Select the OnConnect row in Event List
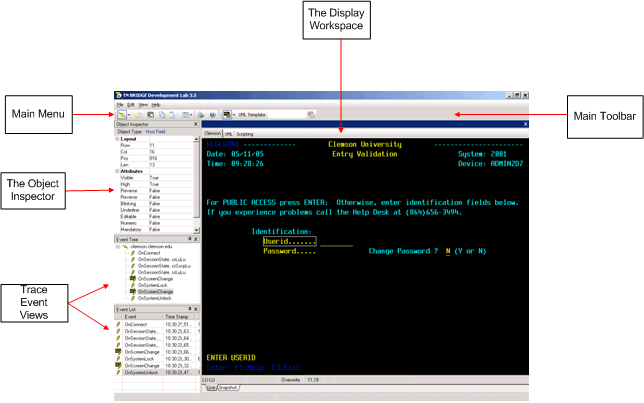The height and width of the screenshot is (403, 644). click(x=157, y=325)
